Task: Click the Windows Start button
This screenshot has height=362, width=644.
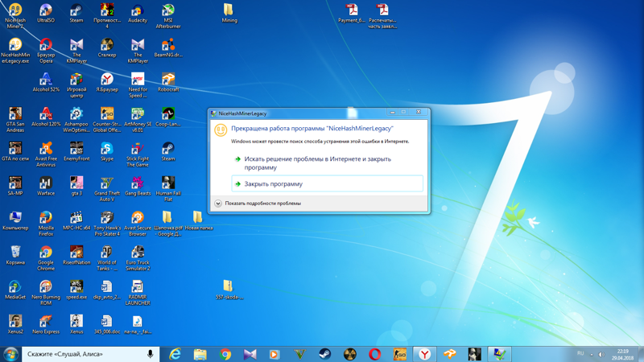Action: point(10,354)
